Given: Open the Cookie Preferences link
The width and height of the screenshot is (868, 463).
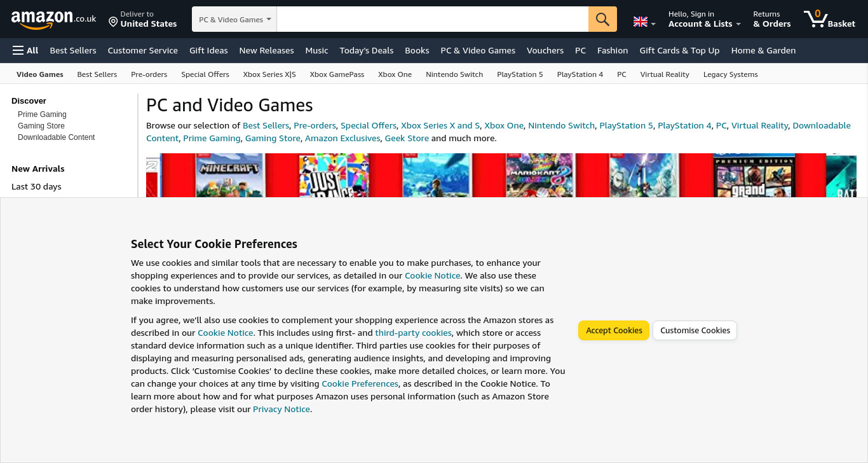Looking at the screenshot, I should tap(360, 384).
